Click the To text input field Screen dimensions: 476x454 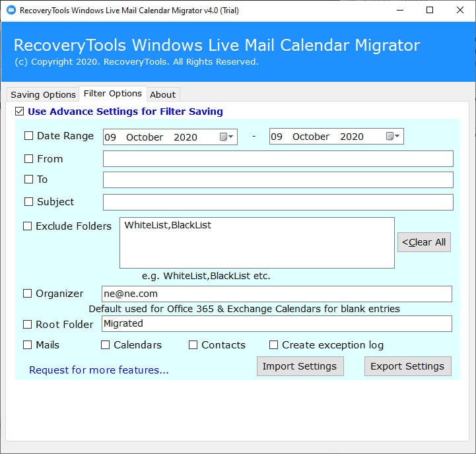click(278, 180)
